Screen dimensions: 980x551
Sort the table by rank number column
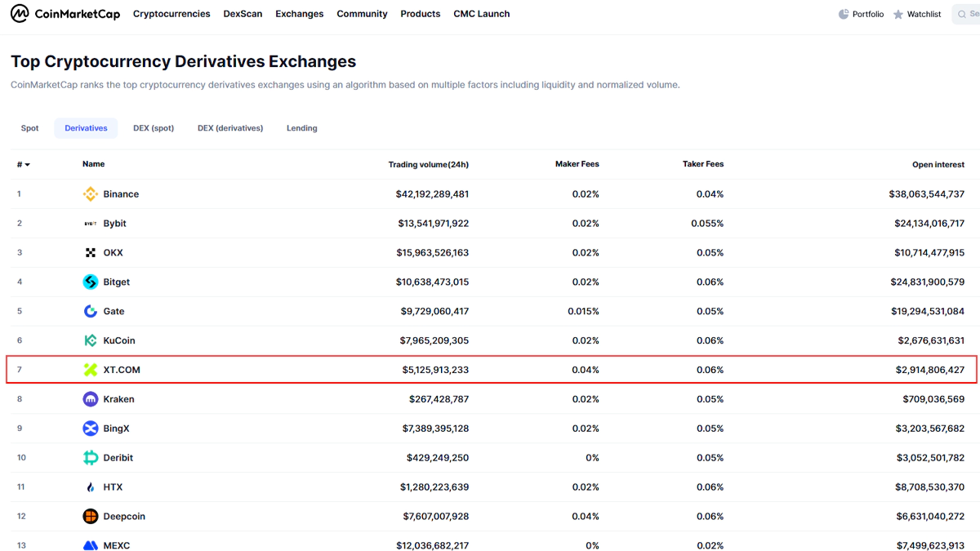coord(23,165)
